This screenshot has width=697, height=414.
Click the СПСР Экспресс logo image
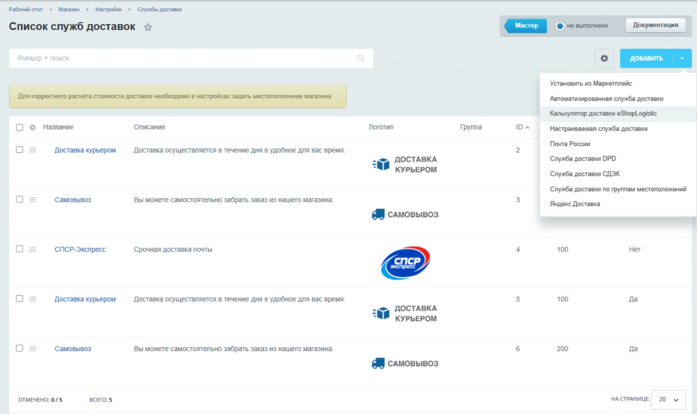pos(405,263)
